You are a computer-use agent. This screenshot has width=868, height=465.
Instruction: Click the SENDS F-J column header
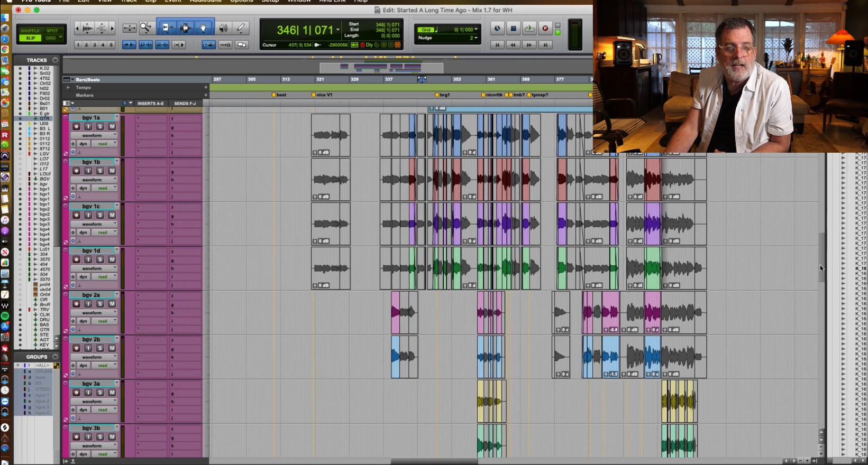point(185,104)
